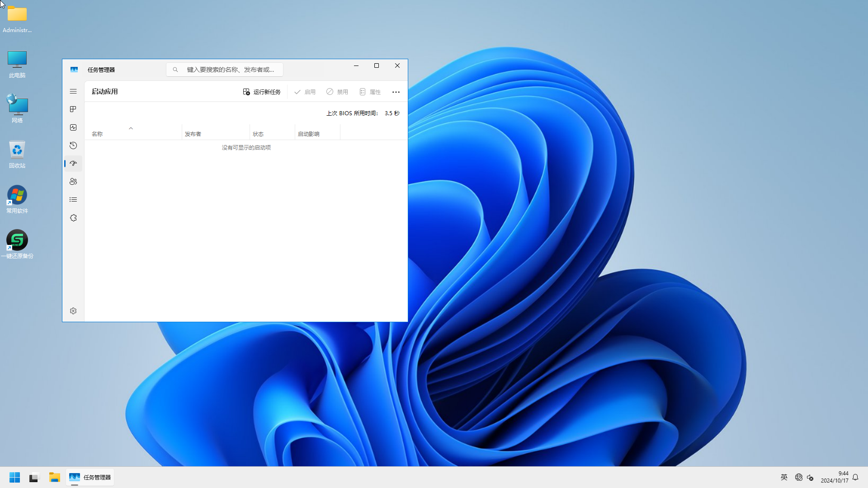Screen dimensions: 868x488
Task: Focus the Task Manager search box
Action: (x=225, y=70)
